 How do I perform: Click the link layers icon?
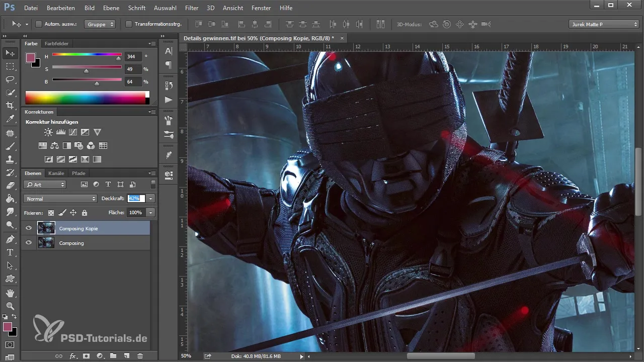(x=59, y=356)
